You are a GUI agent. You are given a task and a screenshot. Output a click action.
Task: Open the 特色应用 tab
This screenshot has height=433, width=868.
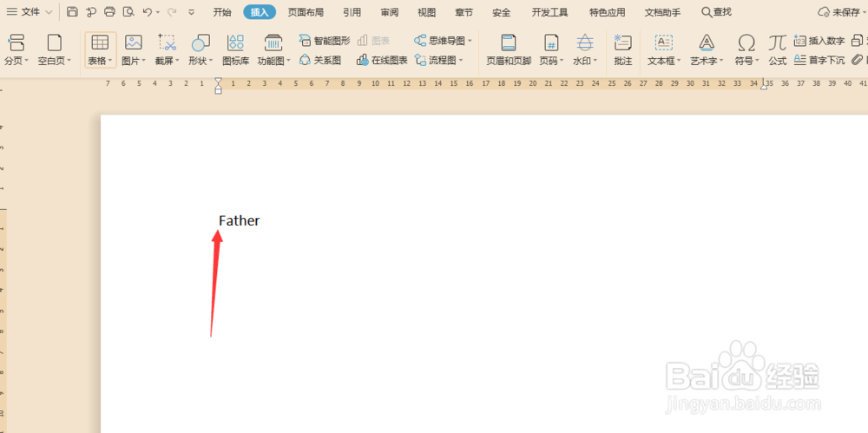tap(608, 12)
